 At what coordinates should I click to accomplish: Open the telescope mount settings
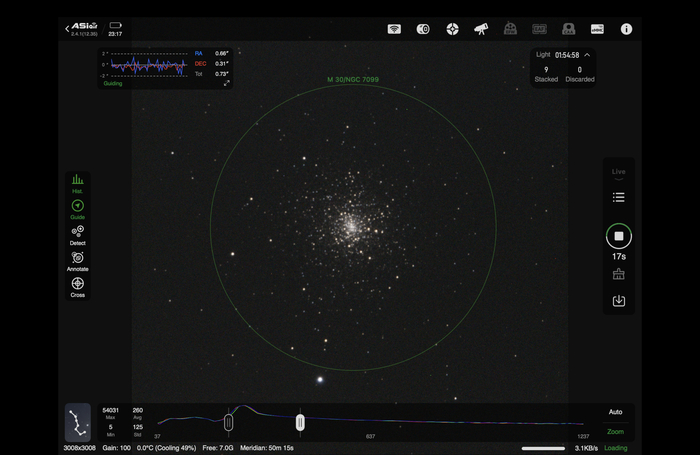click(x=481, y=29)
